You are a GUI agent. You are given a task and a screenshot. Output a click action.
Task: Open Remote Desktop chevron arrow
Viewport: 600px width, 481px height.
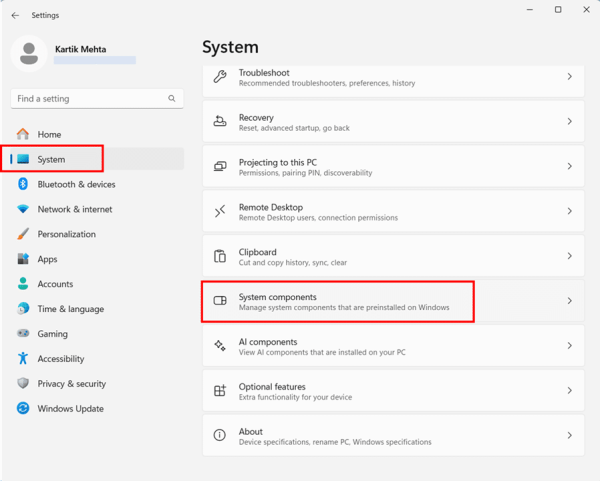pos(570,211)
